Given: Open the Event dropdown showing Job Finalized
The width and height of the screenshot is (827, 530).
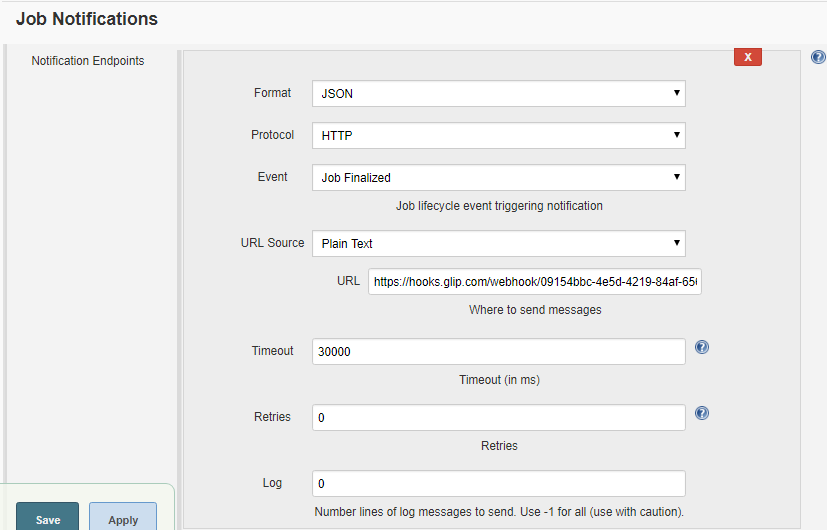Looking at the screenshot, I should pyautogui.click(x=498, y=178).
